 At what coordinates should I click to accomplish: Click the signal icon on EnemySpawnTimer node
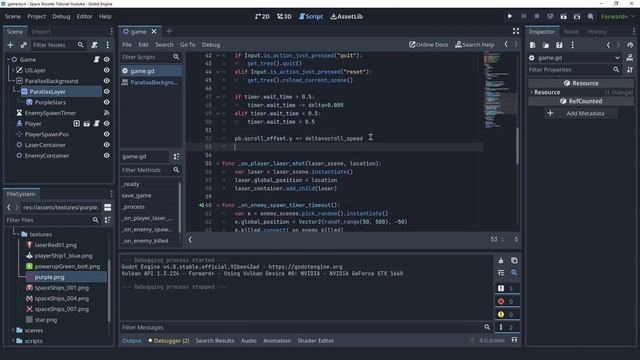107,113
